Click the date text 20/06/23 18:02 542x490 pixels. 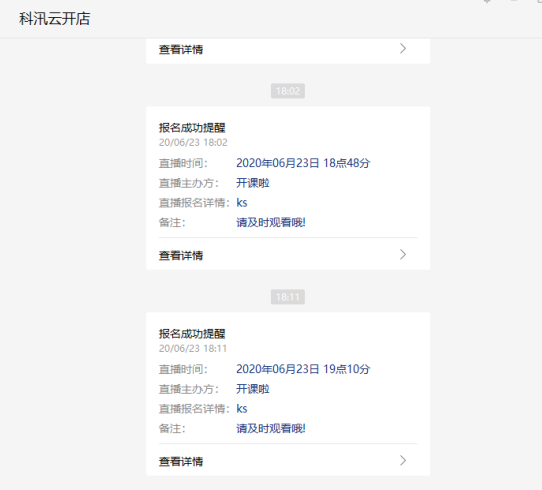193,142
